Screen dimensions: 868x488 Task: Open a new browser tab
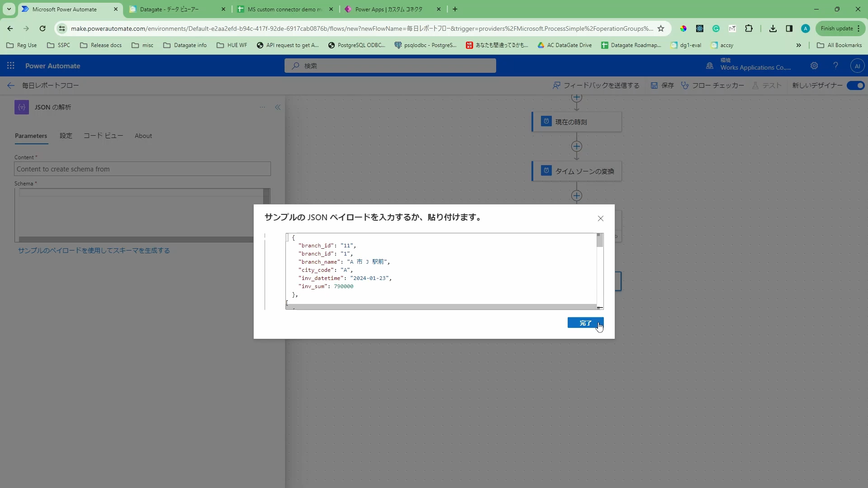tap(455, 9)
